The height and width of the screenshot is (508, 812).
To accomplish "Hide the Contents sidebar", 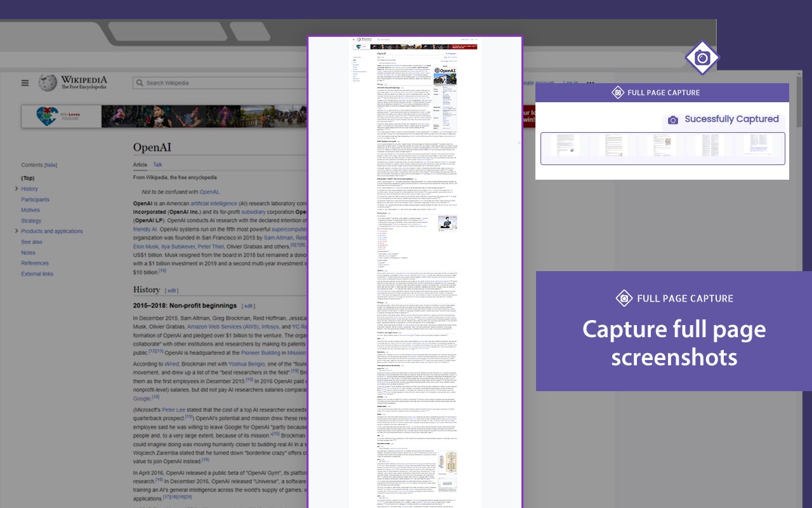I will tap(50, 165).
